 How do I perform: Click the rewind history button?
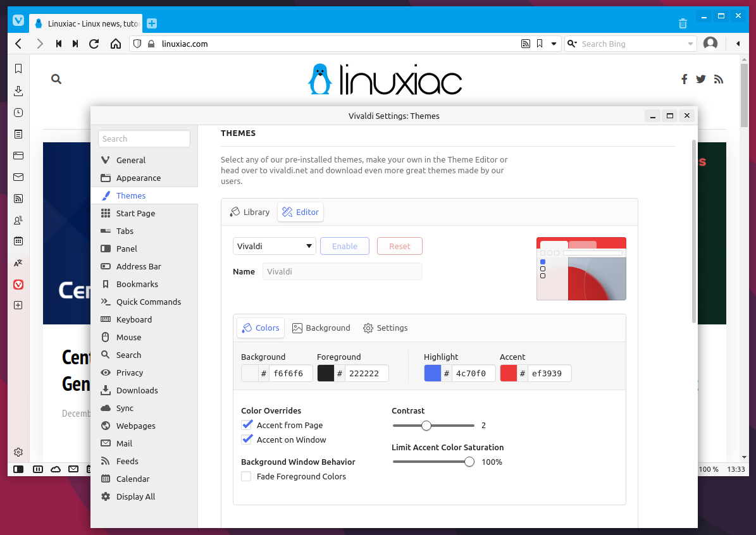click(59, 44)
